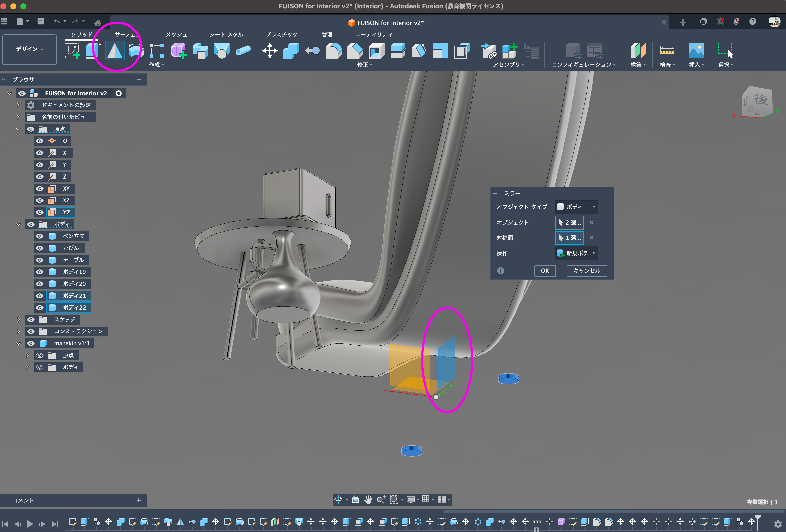The image size is (786, 532).
Task: Hide the かびん body
Action: [40, 248]
